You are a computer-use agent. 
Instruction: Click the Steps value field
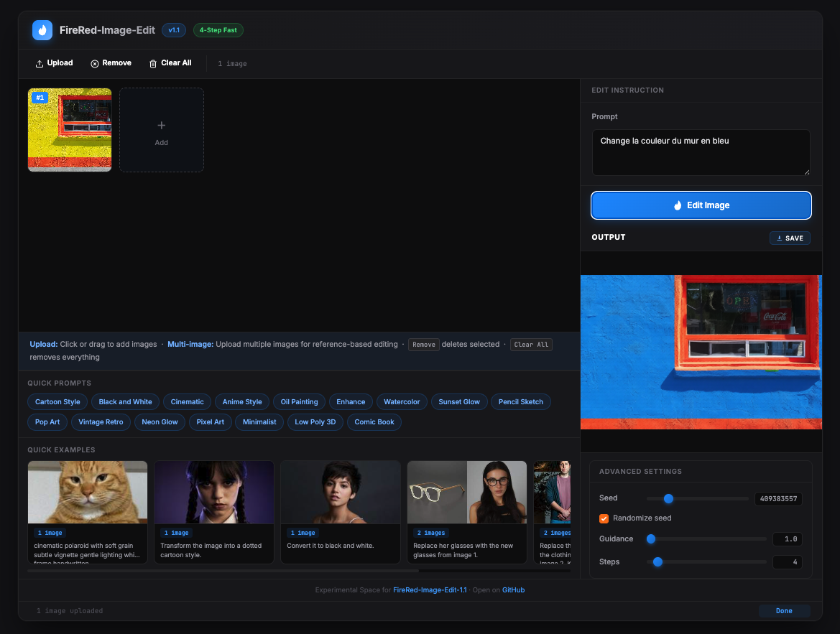click(x=787, y=562)
